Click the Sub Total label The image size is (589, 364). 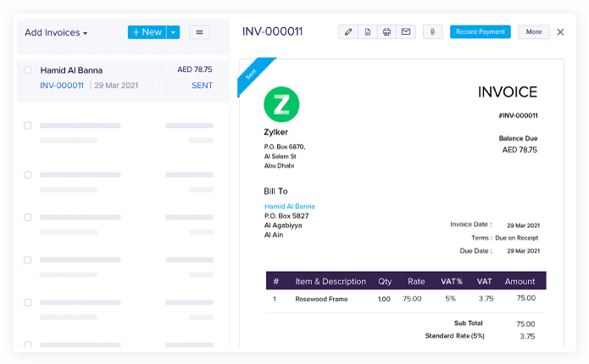click(469, 323)
